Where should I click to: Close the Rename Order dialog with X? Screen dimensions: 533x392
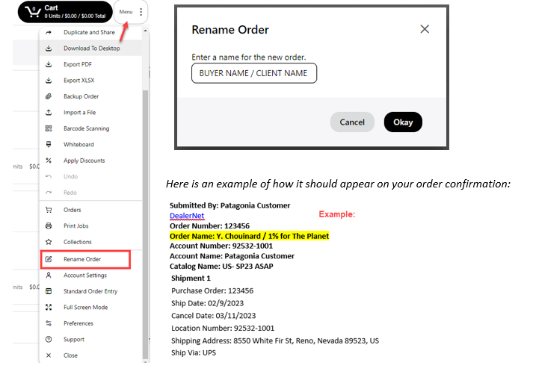click(x=425, y=29)
